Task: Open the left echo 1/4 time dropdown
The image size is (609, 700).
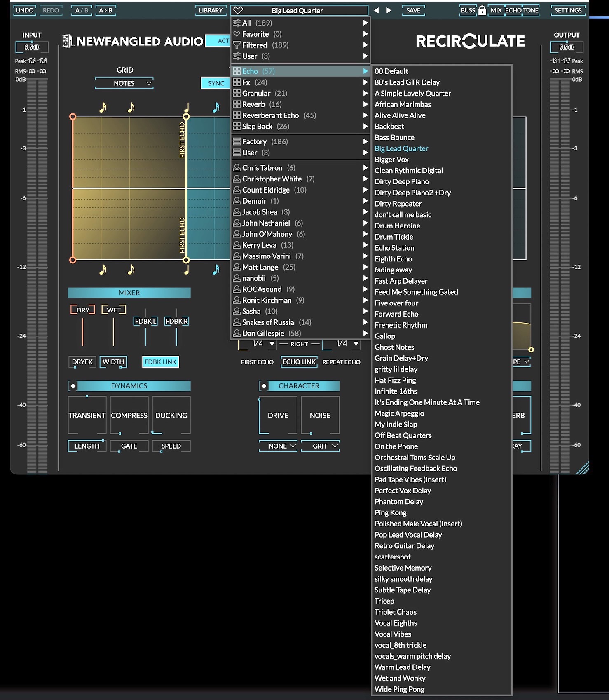Action: (258, 344)
